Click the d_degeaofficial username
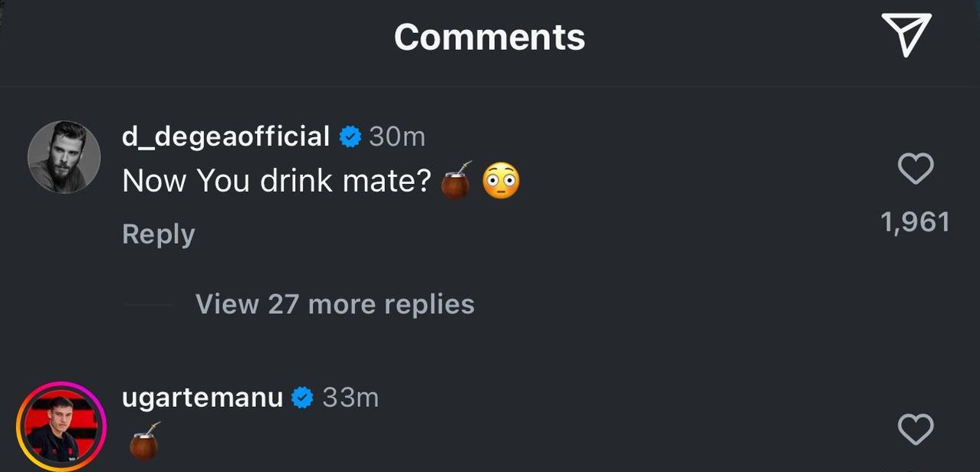The width and height of the screenshot is (980, 472). point(225,136)
